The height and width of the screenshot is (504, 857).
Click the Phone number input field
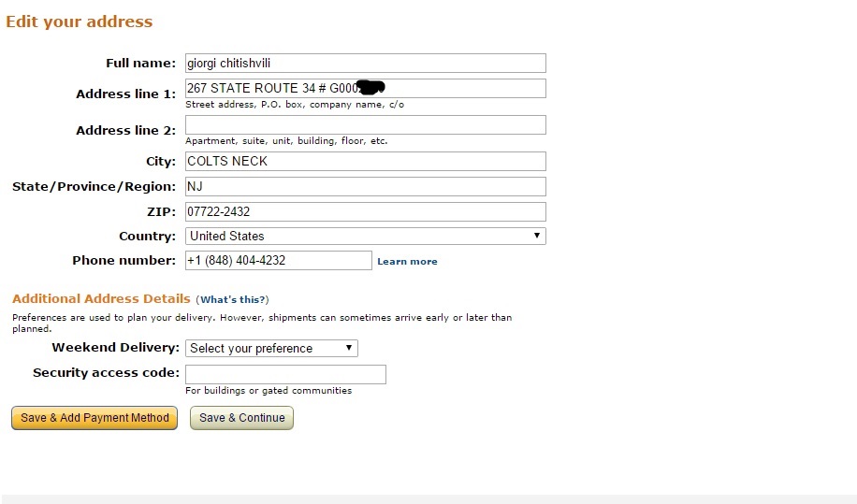pos(278,261)
